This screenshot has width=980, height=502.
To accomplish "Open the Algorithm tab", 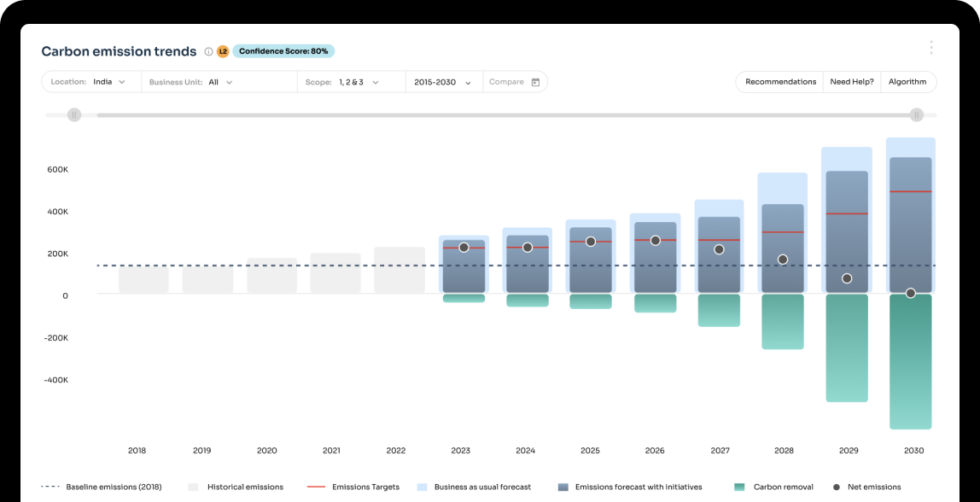I will click(x=907, y=81).
